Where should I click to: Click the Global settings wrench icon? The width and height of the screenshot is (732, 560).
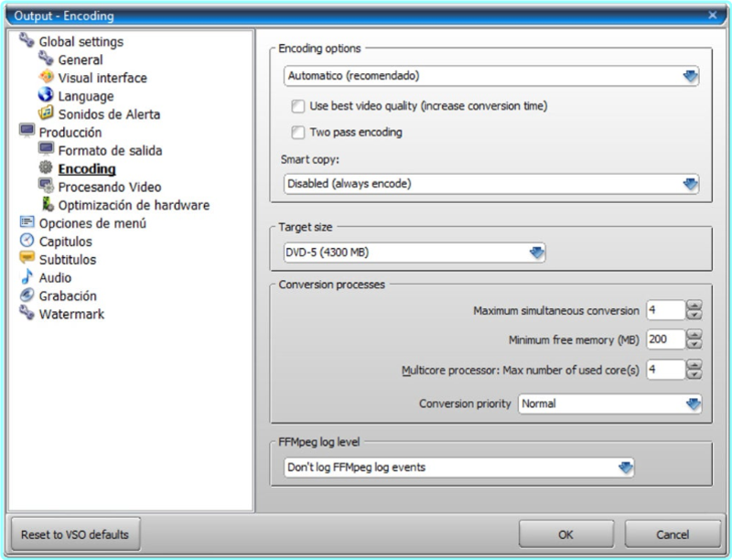click(x=27, y=40)
